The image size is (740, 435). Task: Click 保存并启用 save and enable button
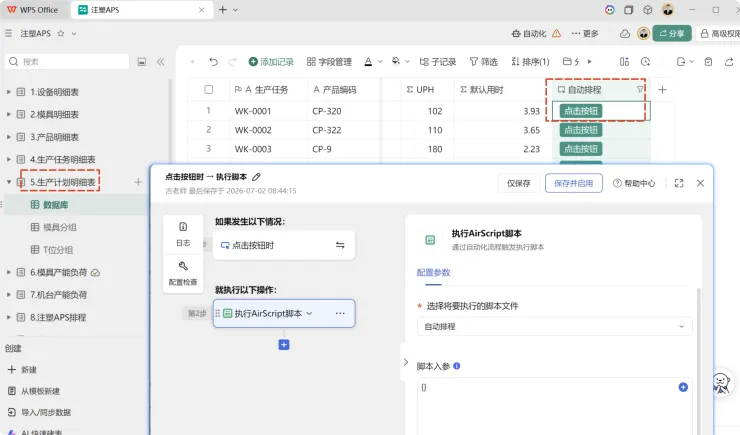pyautogui.click(x=573, y=183)
